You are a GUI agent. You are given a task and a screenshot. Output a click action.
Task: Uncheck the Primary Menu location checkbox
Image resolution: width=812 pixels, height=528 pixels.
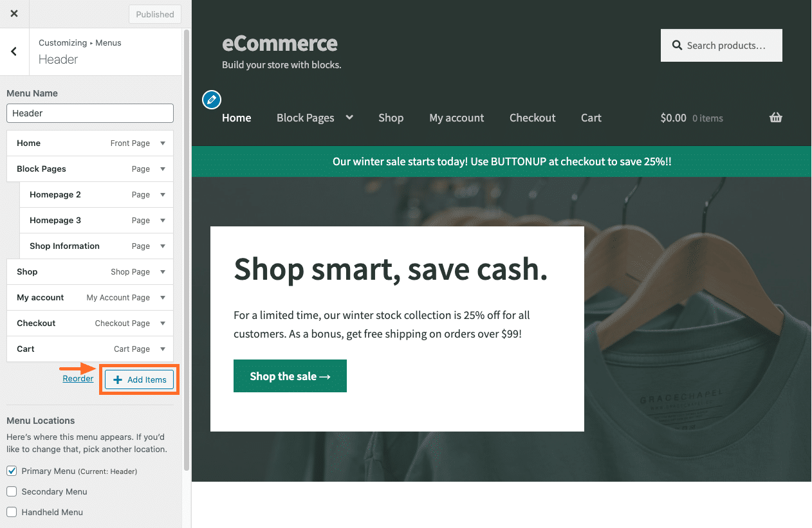click(12, 471)
